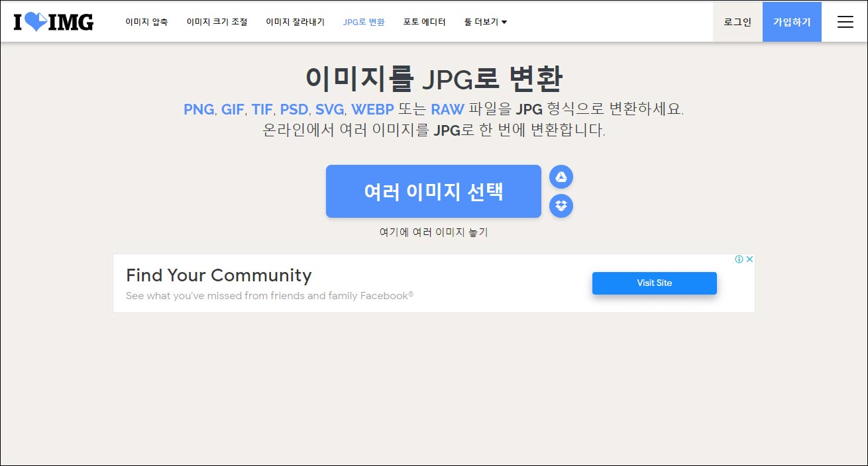
Task: Choose images from Dropbox icon
Action: click(561, 206)
